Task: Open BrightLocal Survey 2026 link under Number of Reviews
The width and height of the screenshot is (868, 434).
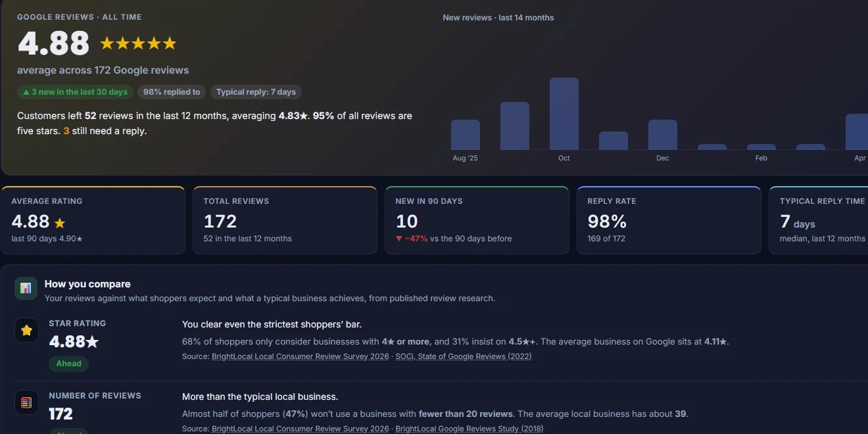Action: pos(300,429)
